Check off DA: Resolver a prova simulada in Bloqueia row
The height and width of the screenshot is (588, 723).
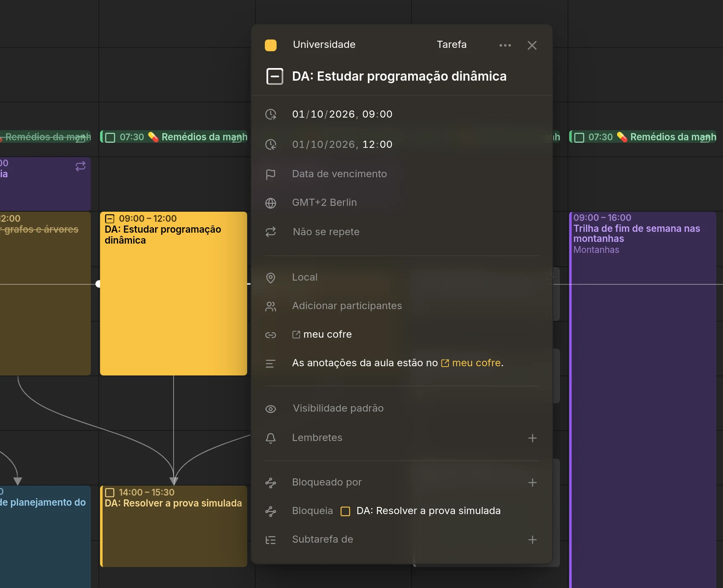coord(345,511)
